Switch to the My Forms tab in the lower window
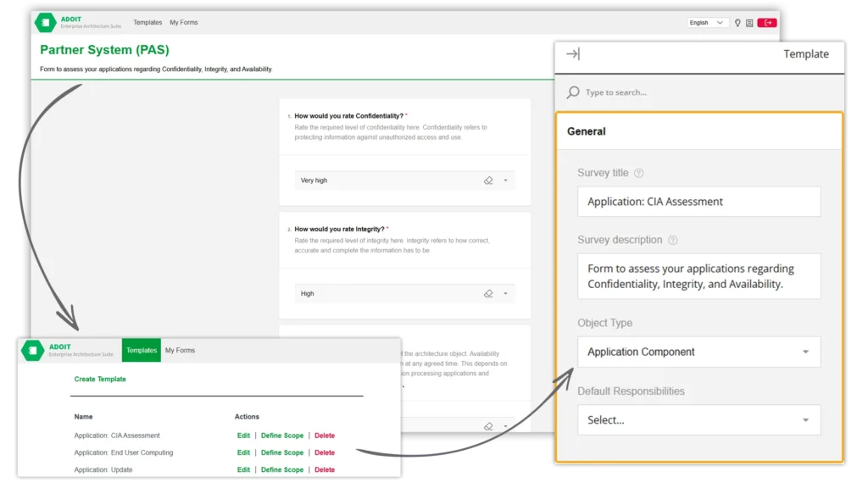868x488 pixels. [180, 350]
